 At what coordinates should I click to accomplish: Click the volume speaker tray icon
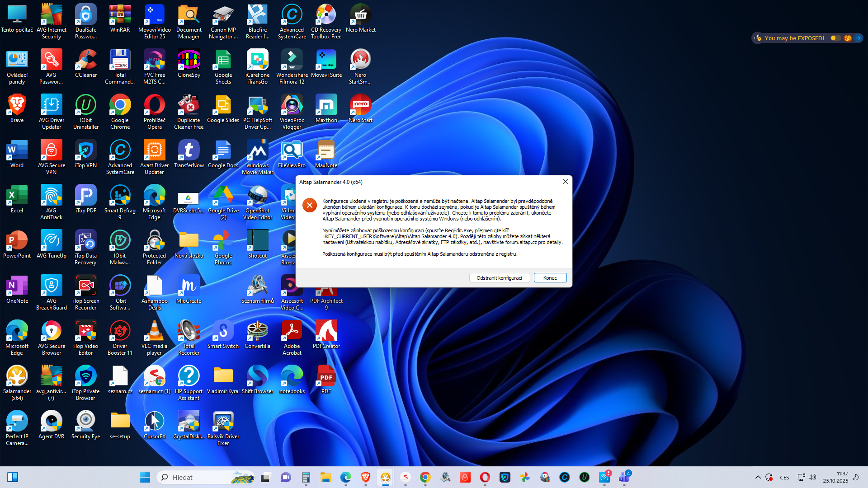tap(812, 477)
